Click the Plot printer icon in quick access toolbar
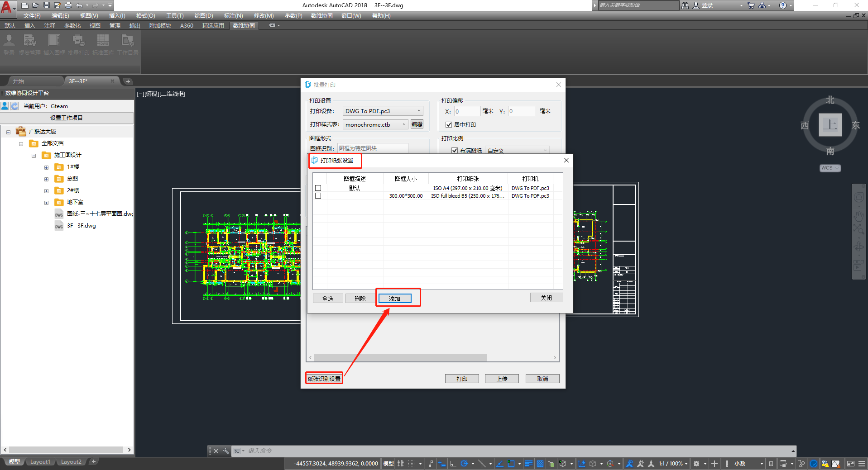868x470 pixels. [68, 5]
